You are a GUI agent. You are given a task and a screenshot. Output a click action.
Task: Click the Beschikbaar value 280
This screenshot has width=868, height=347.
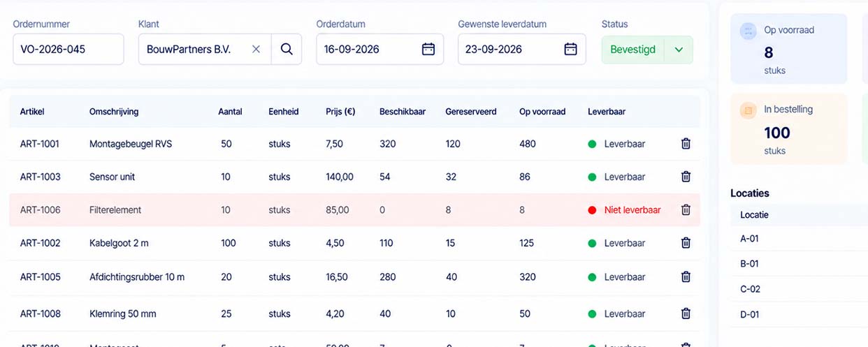tap(388, 276)
